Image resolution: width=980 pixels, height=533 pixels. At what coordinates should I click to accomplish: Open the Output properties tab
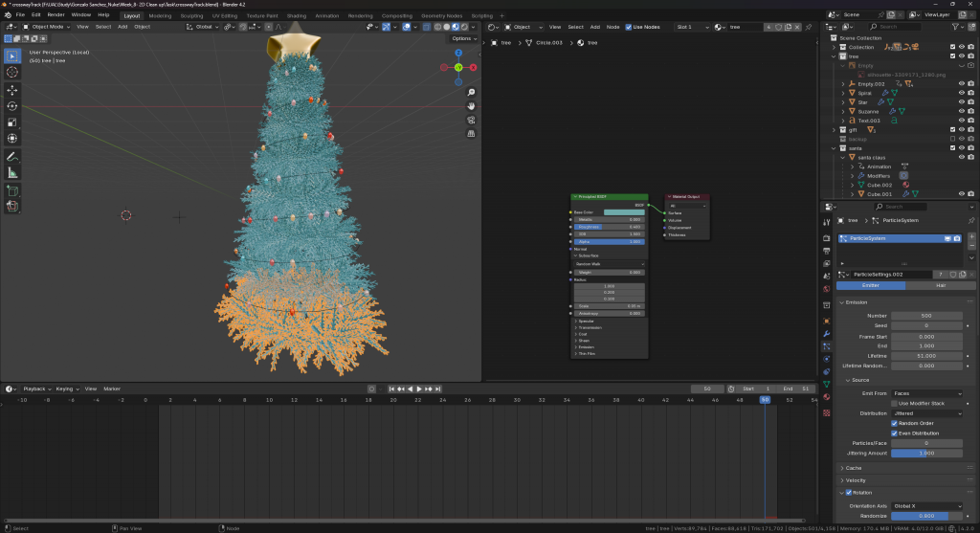(826, 251)
